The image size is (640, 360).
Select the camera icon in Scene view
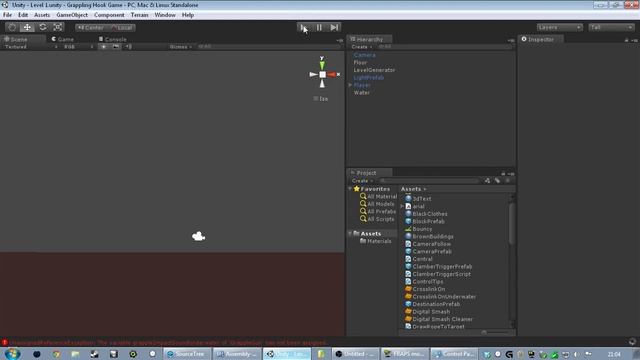[x=199, y=236]
